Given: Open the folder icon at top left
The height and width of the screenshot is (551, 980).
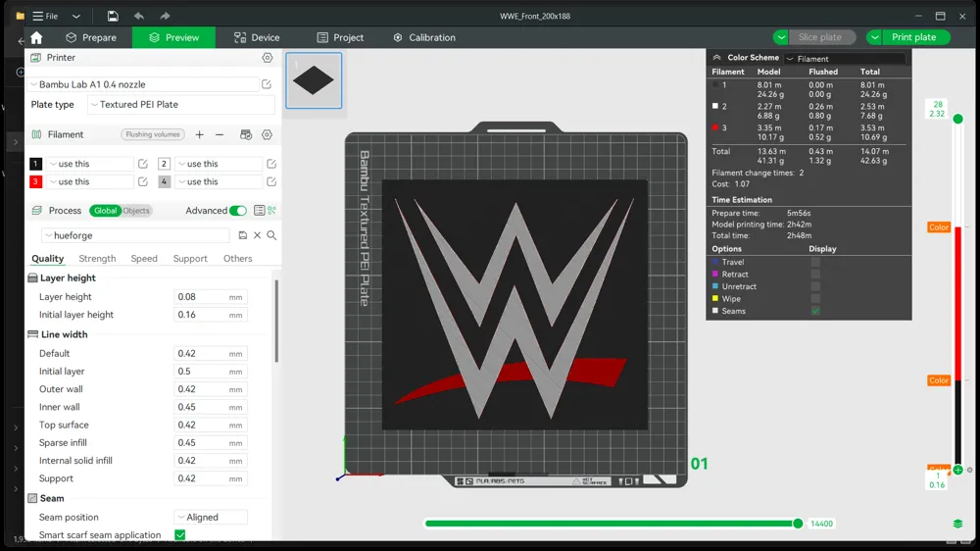Looking at the screenshot, I should point(20,16).
